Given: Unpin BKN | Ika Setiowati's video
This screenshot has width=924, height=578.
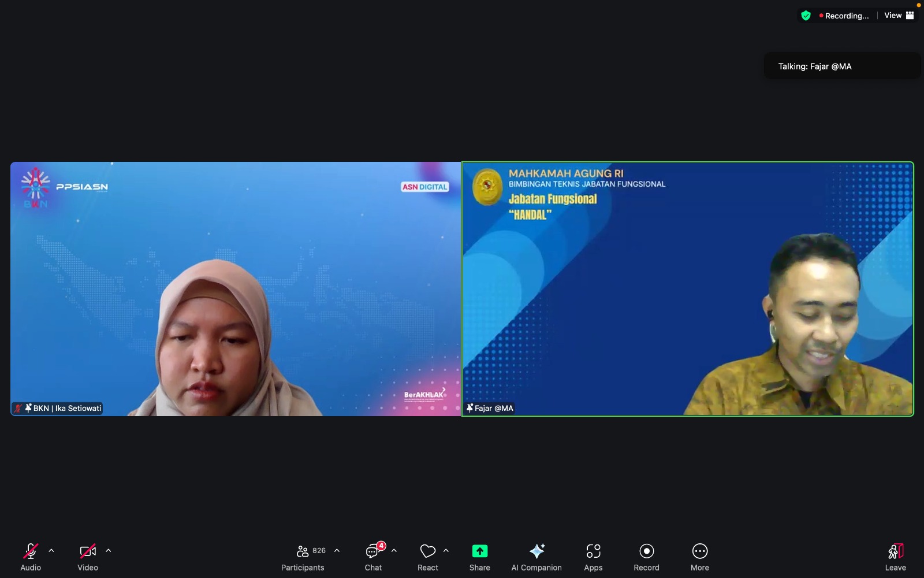Looking at the screenshot, I should tap(27, 408).
